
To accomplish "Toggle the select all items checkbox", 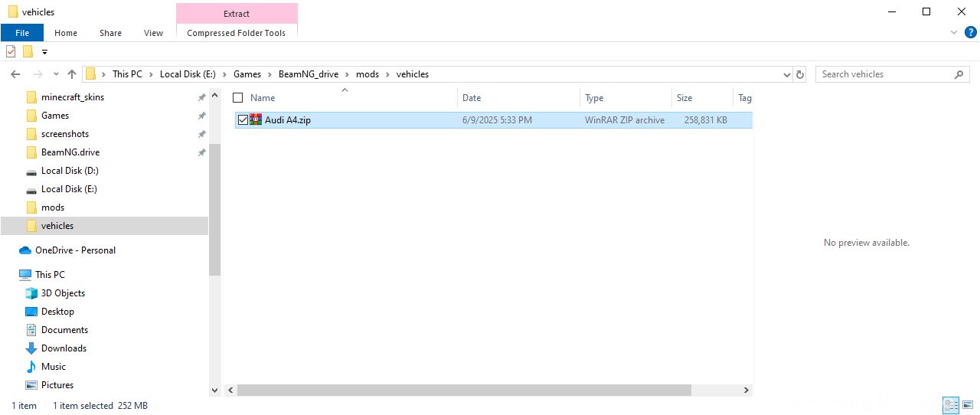I will (237, 97).
